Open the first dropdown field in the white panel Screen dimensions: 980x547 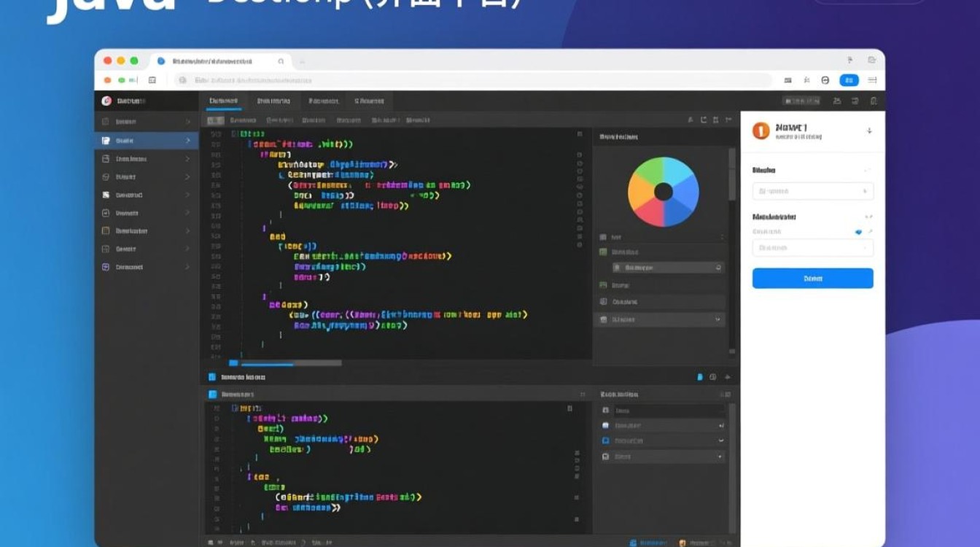coord(812,191)
